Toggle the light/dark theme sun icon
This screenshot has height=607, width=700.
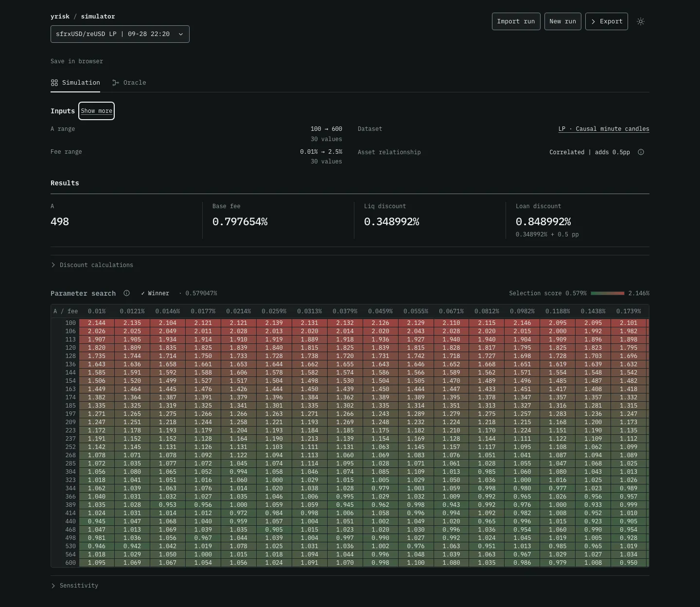(641, 21)
